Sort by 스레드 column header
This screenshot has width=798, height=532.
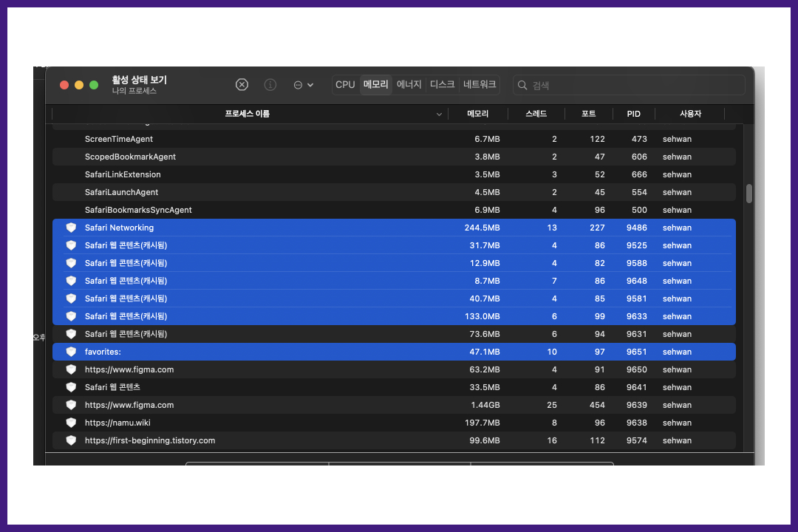coord(536,114)
